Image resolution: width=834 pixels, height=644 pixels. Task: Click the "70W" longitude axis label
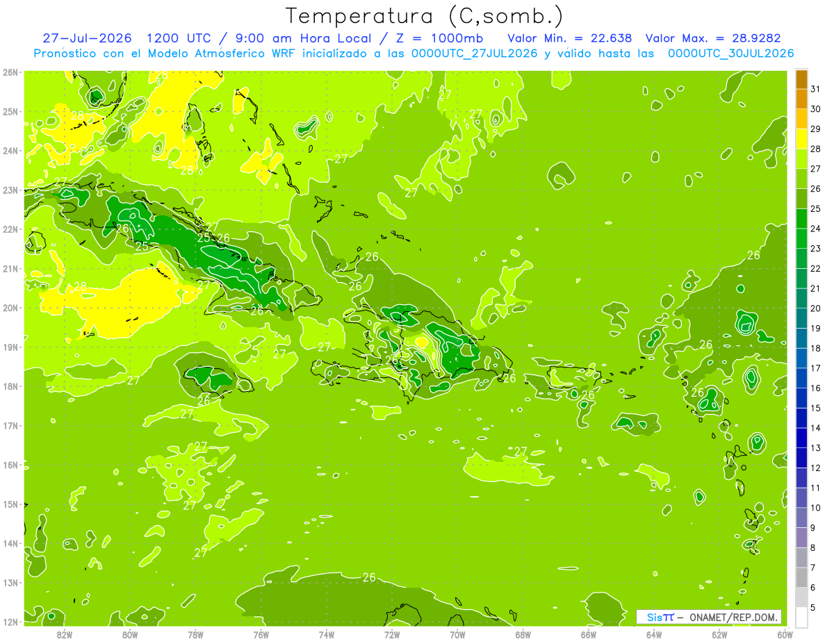[457, 634]
